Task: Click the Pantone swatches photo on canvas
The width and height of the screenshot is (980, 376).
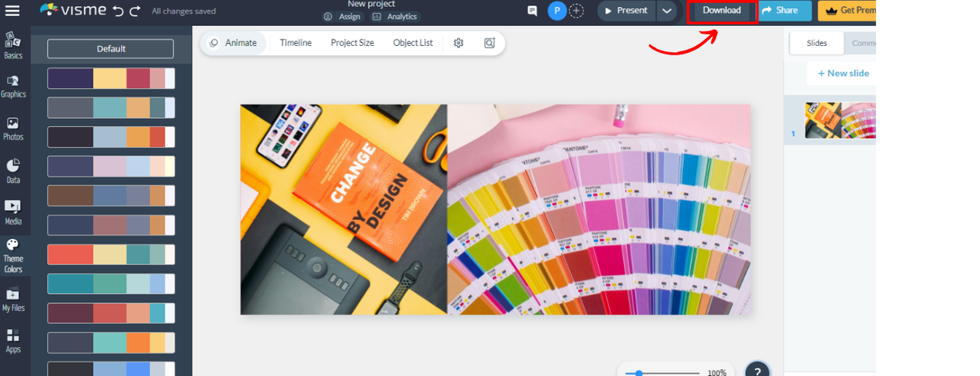Action: click(x=599, y=210)
